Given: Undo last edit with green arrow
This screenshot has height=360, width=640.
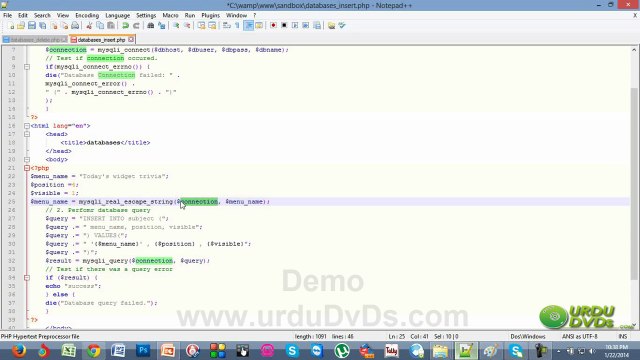Looking at the screenshot, I should click(x=125, y=26).
